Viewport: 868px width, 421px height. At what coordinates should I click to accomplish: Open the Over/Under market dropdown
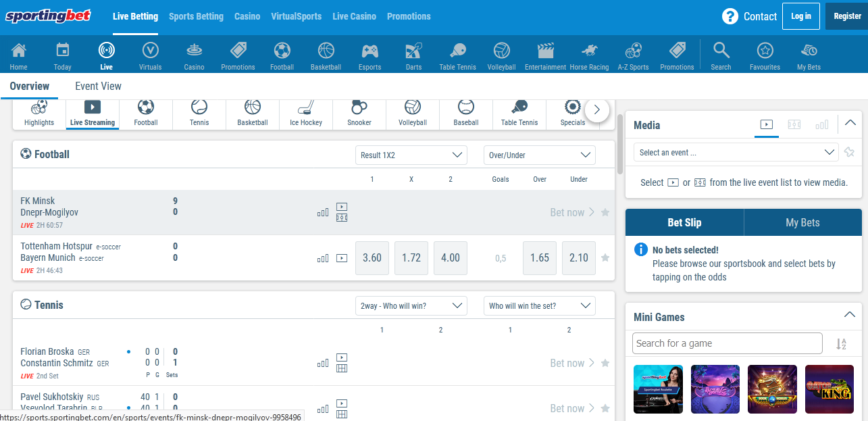(540, 155)
